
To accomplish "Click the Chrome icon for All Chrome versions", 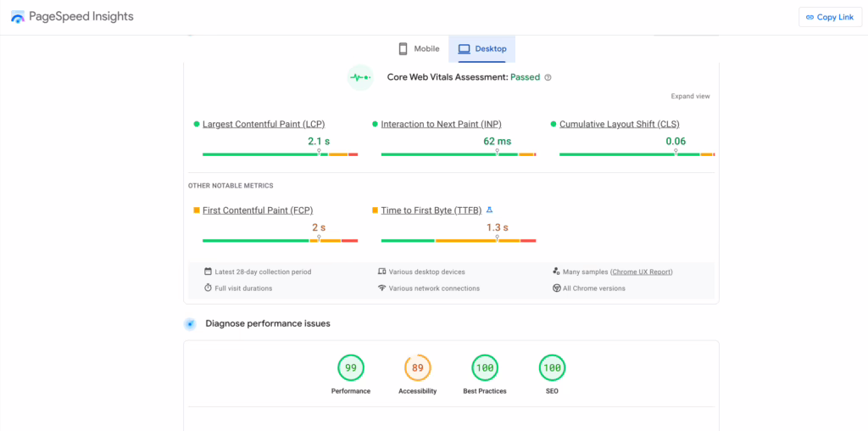I will 556,288.
